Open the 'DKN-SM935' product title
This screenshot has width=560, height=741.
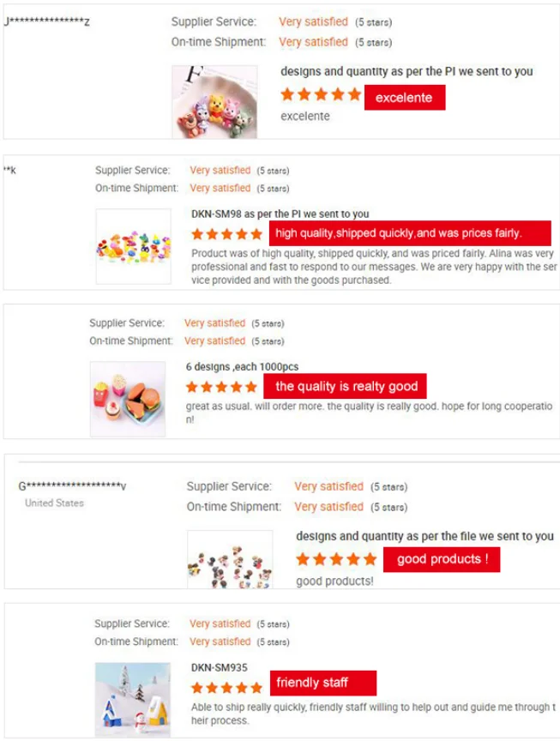click(x=220, y=667)
